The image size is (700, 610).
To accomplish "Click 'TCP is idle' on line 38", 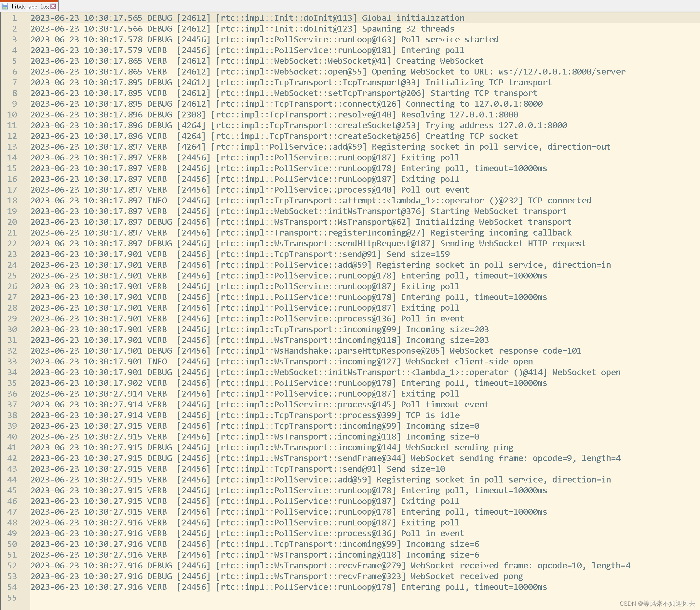I will (x=433, y=415).
